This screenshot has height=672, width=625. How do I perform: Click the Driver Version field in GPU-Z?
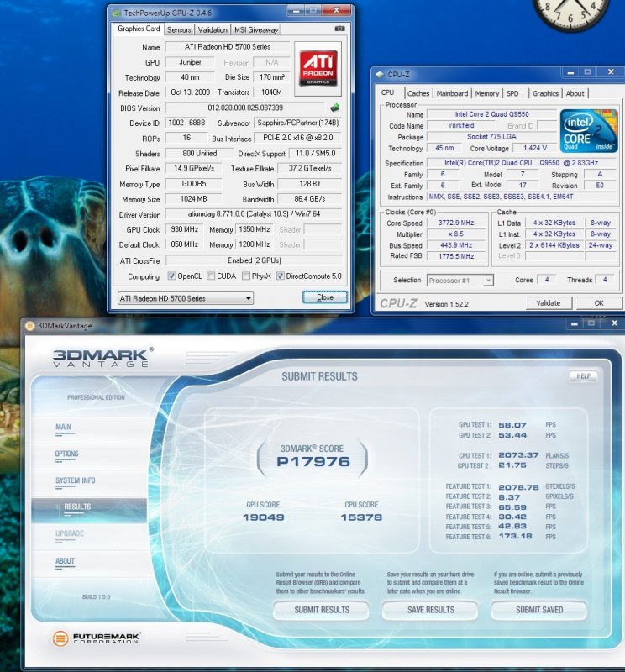pos(254,214)
